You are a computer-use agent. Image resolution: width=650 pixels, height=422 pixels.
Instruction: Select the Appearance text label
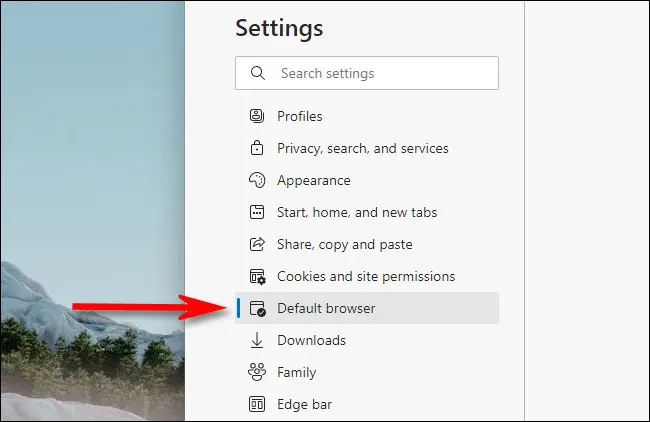point(313,180)
